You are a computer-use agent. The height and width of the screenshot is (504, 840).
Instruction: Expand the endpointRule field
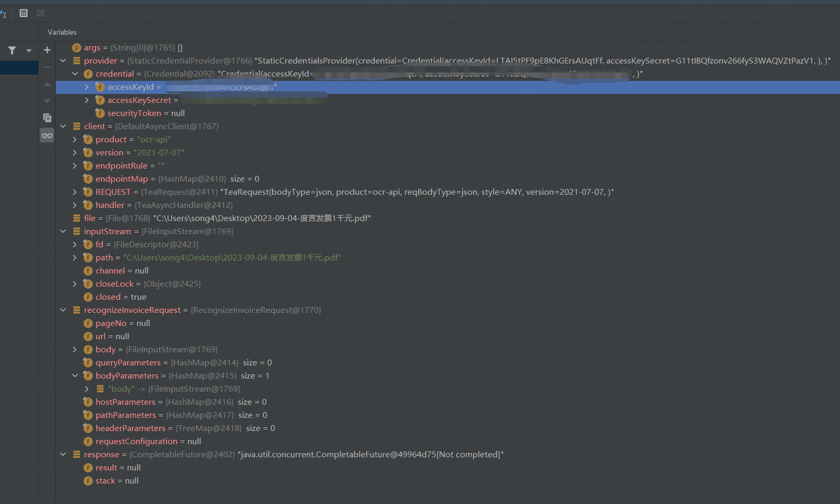point(75,166)
